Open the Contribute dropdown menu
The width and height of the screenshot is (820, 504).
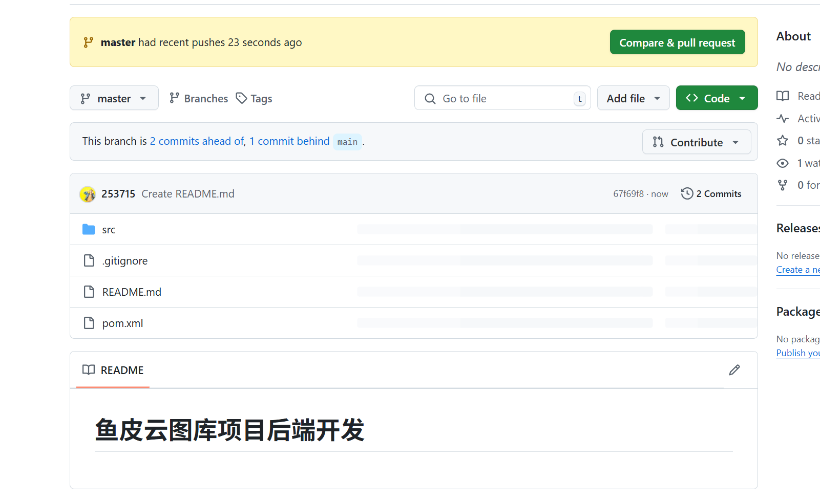696,142
